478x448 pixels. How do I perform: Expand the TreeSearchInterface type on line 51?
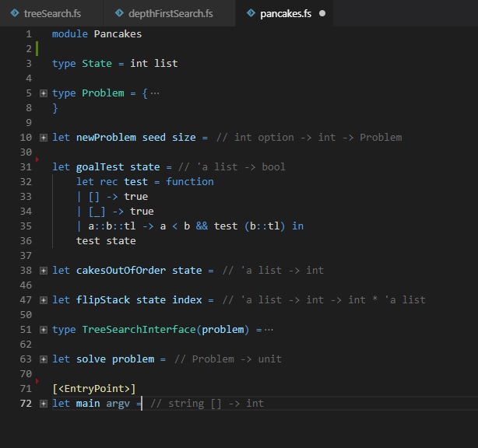pos(44,330)
